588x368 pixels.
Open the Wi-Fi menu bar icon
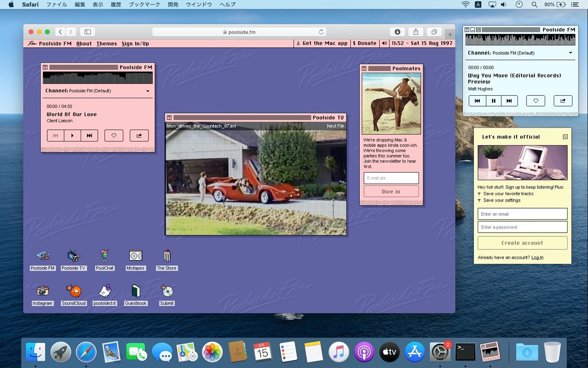(466, 4)
